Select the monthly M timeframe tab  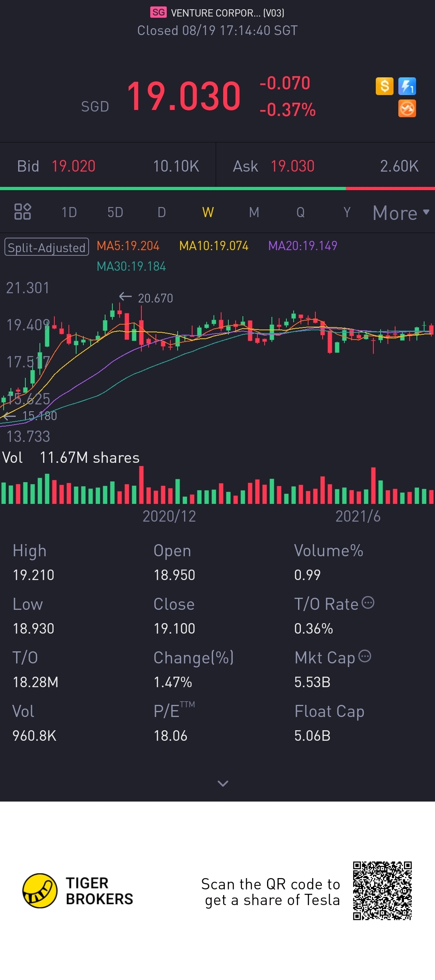(254, 212)
